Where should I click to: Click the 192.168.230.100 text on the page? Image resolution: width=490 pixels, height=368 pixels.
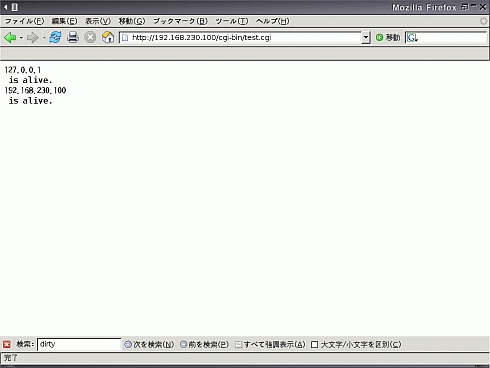click(x=35, y=90)
